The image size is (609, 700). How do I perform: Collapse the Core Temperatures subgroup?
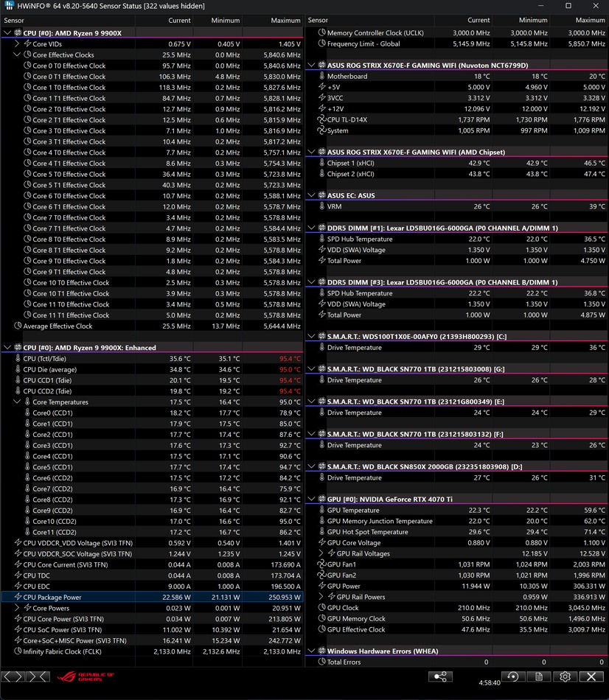pos(17,402)
